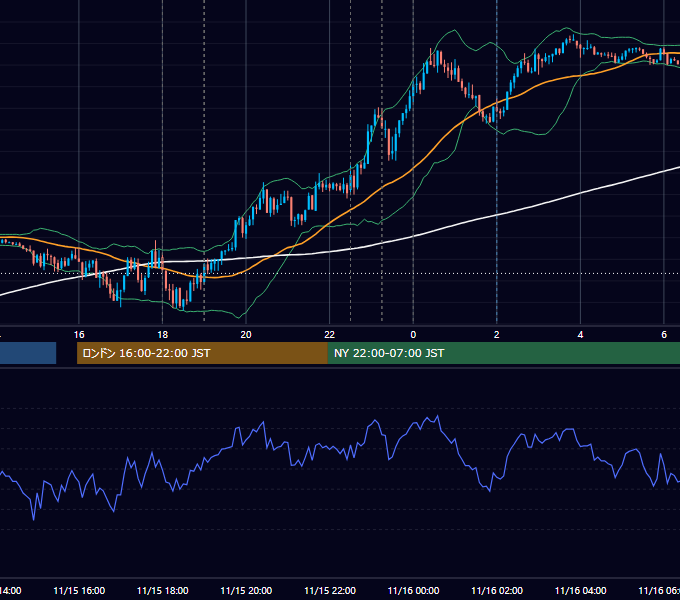Click the 11/16 02:00 timestamp label

pos(497,591)
